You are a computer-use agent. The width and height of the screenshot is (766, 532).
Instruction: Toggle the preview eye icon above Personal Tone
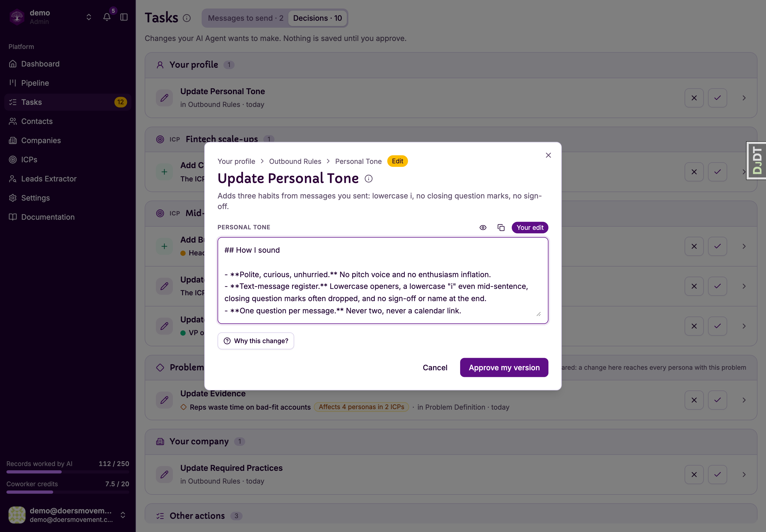click(x=483, y=228)
